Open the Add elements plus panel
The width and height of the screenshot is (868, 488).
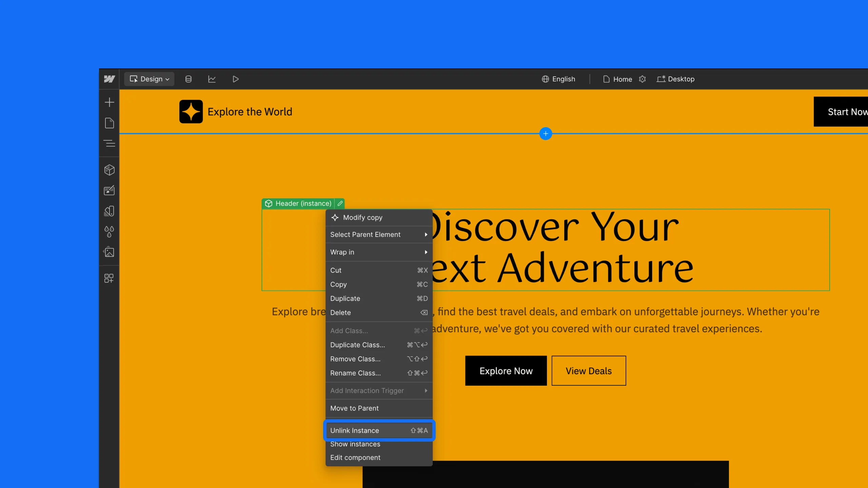tap(109, 102)
